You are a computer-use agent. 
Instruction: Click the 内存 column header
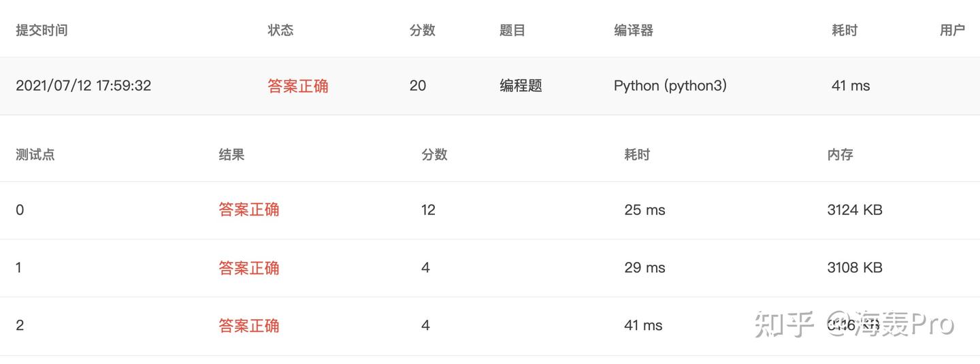coord(840,154)
